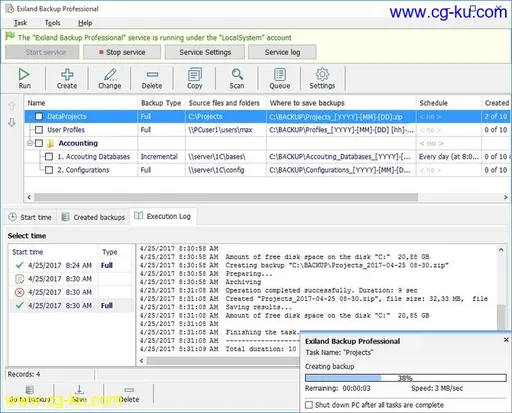Click the log scroll up arrow
Viewport: 512px width, 413px height.
(x=501, y=250)
